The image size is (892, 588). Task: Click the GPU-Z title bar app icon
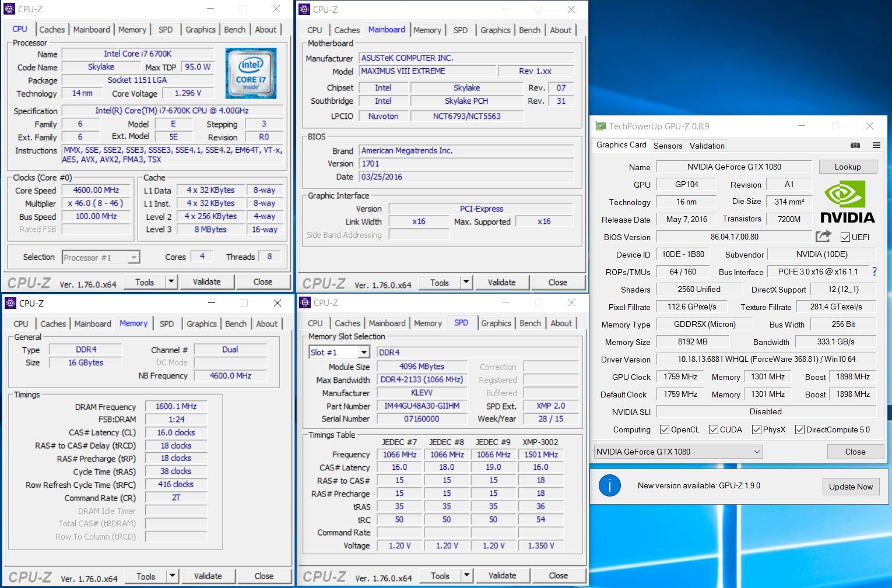(600, 126)
